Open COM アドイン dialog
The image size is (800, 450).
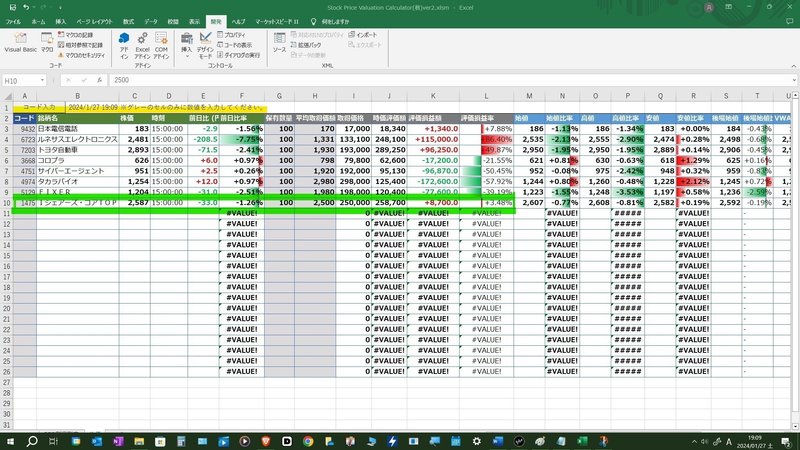click(x=161, y=46)
